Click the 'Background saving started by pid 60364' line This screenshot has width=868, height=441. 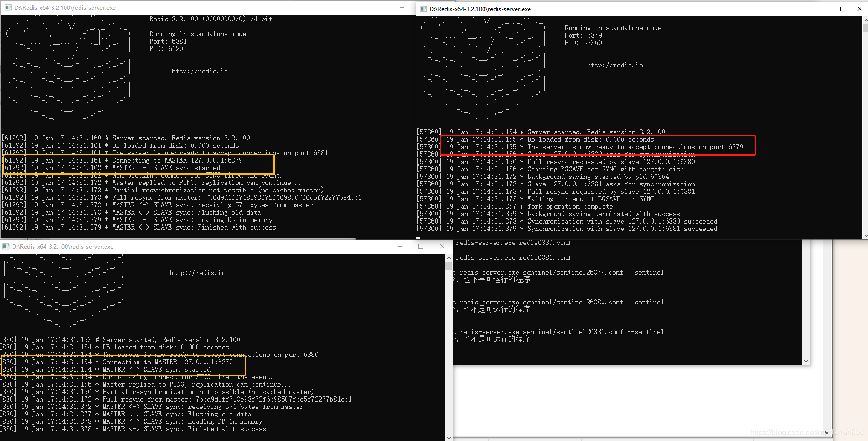(x=543, y=177)
